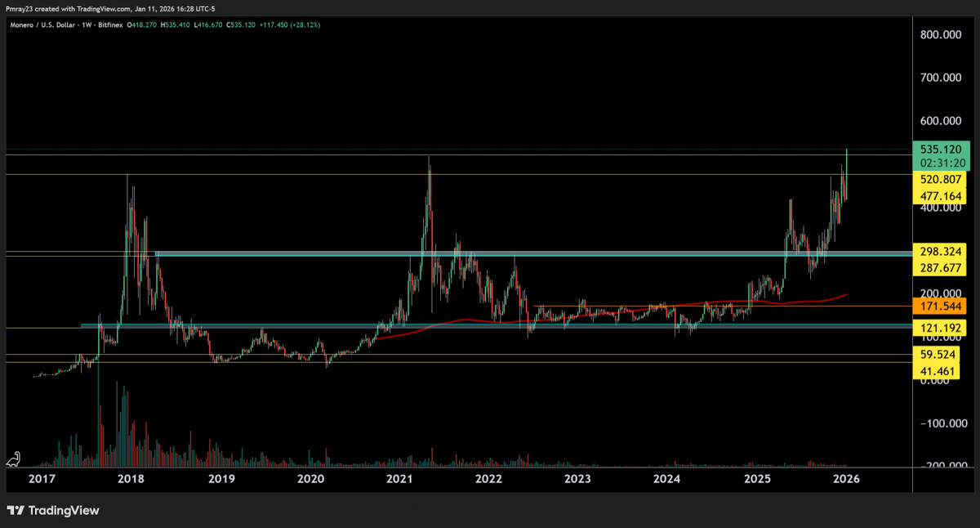Click the TradingView logo at the bottom
Viewport: 980px width, 528px height.
52,510
